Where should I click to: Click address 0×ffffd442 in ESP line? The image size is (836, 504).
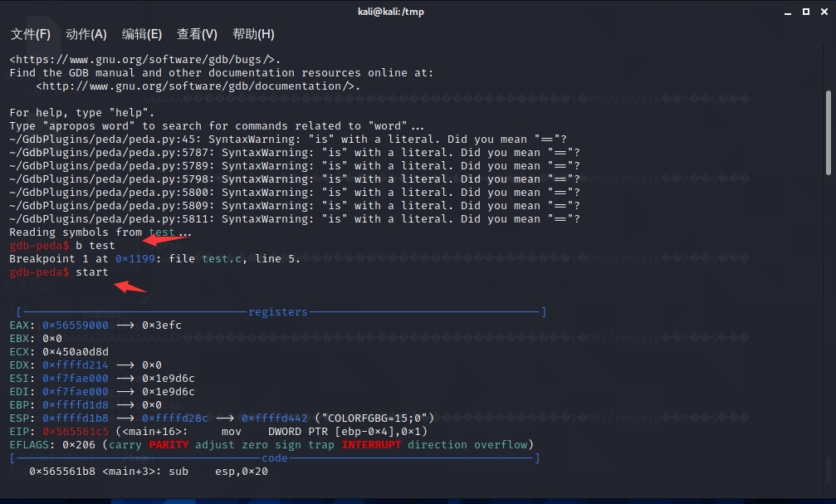pyautogui.click(x=275, y=418)
